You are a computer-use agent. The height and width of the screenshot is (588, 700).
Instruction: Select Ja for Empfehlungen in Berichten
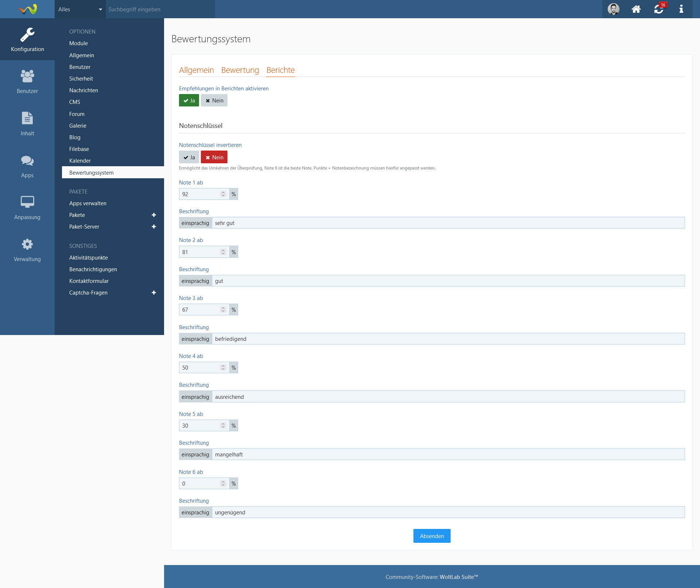[189, 101]
